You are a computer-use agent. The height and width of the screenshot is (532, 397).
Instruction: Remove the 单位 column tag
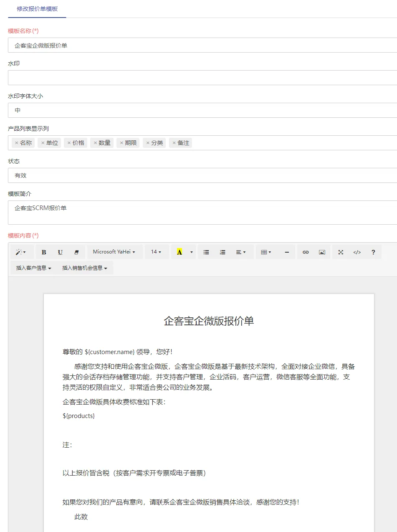coord(43,143)
